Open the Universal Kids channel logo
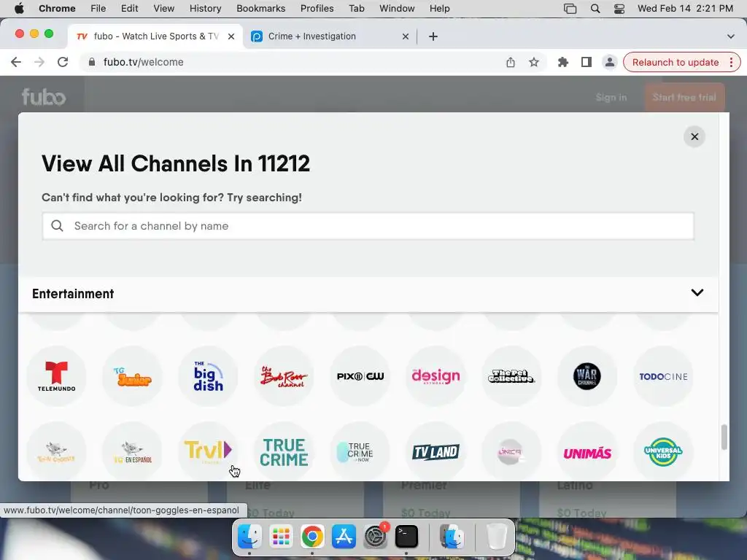The height and width of the screenshot is (560, 747). tap(663, 451)
